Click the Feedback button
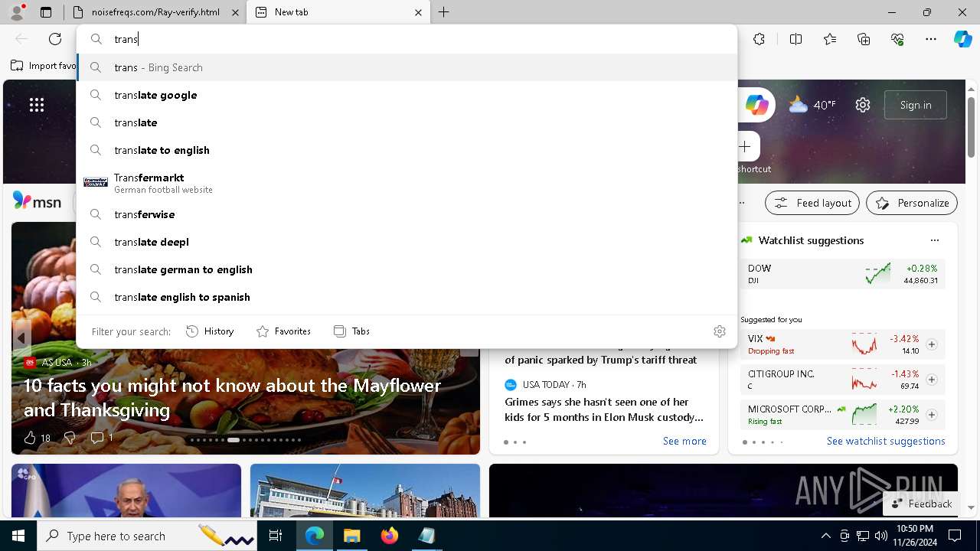The width and height of the screenshot is (980, 551). pyautogui.click(x=922, y=504)
